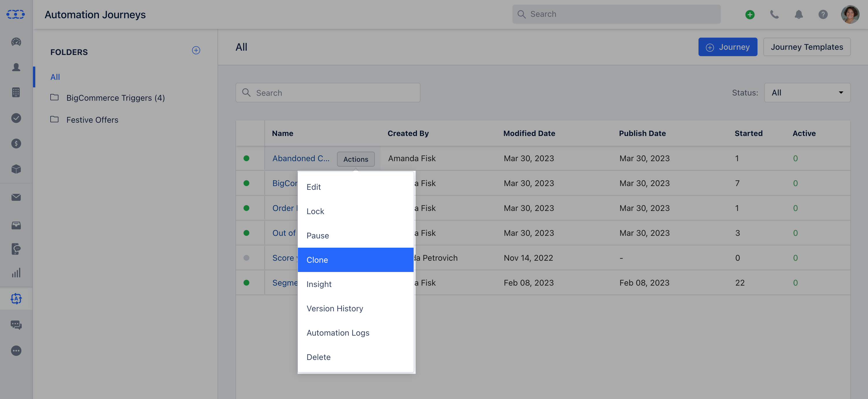Click Amanda Fisk in first row
This screenshot has width=868, height=399.
tap(412, 158)
